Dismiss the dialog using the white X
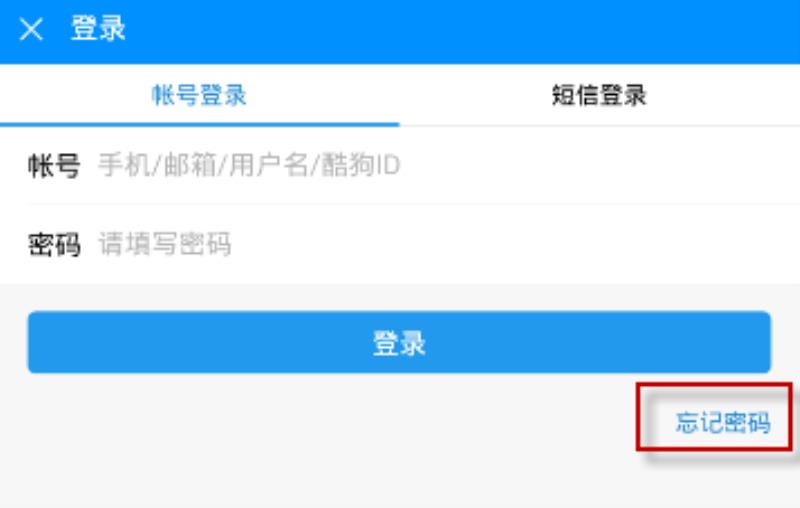The width and height of the screenshot is (800, 508). click(31, 29)
